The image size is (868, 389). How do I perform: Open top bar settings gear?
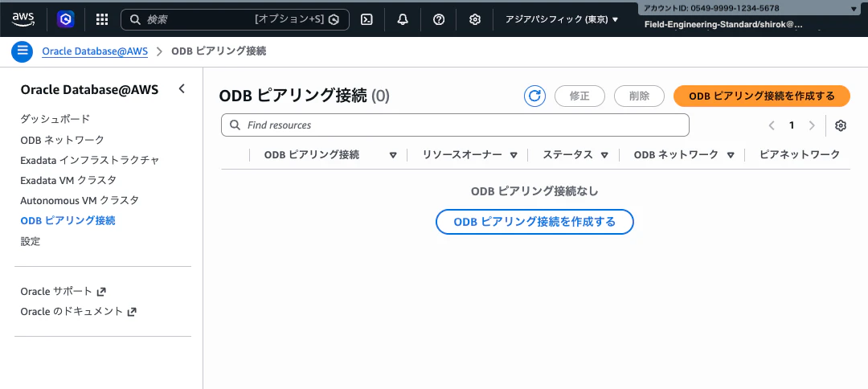coord(474,19)
